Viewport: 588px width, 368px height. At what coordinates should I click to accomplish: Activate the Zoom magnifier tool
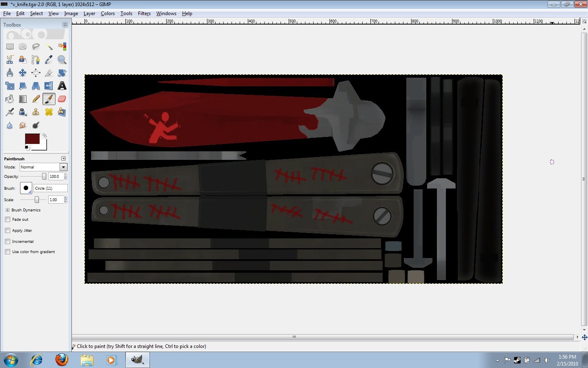tap(62, 60)
